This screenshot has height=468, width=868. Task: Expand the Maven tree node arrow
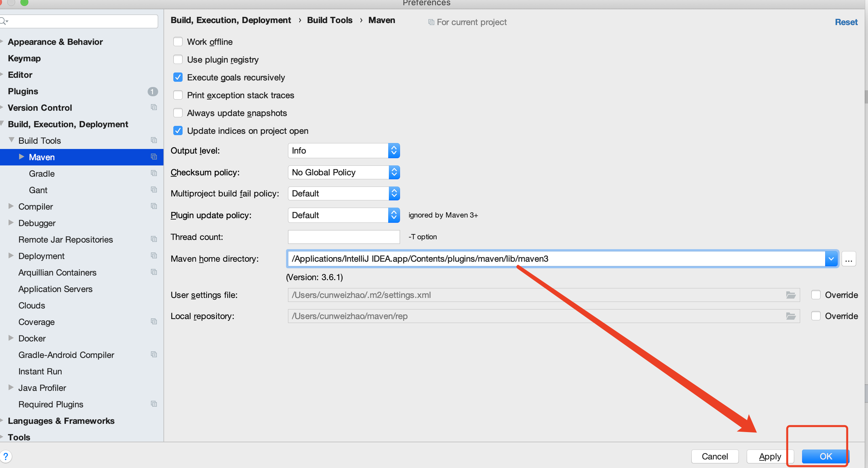pyautogui.click(x=21, y=157)
